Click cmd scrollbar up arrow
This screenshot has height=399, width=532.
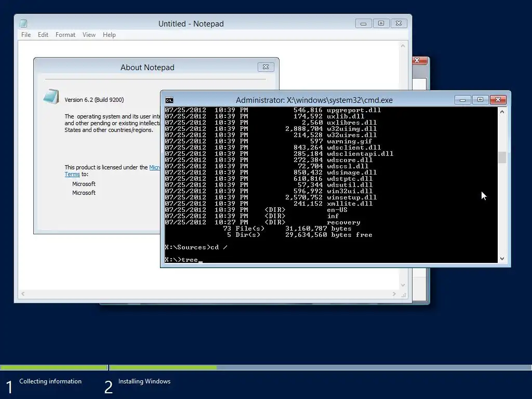[502, 112]
